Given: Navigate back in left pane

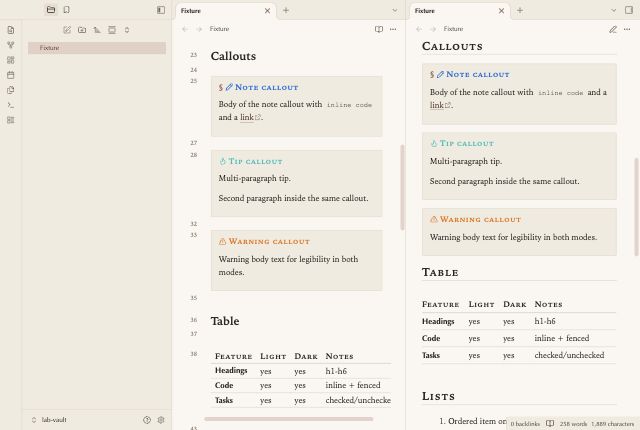Looking at the screenshot, I should coord(185,29).
